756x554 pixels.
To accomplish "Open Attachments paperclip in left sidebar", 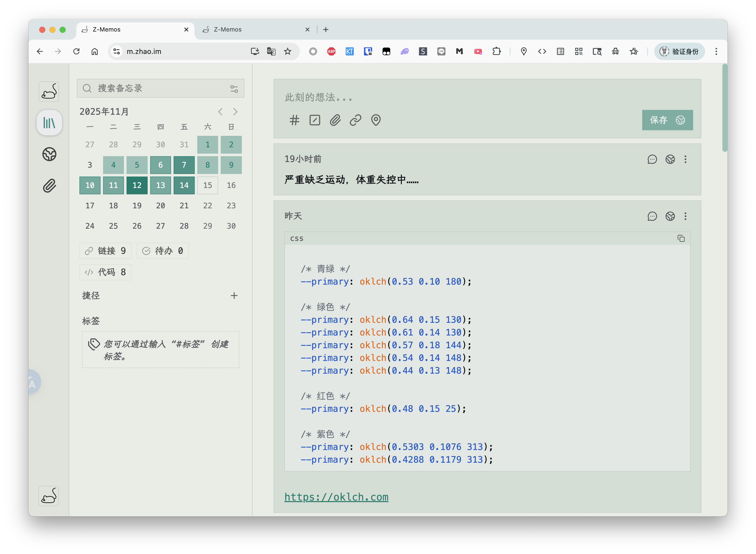I will [49, 185].
